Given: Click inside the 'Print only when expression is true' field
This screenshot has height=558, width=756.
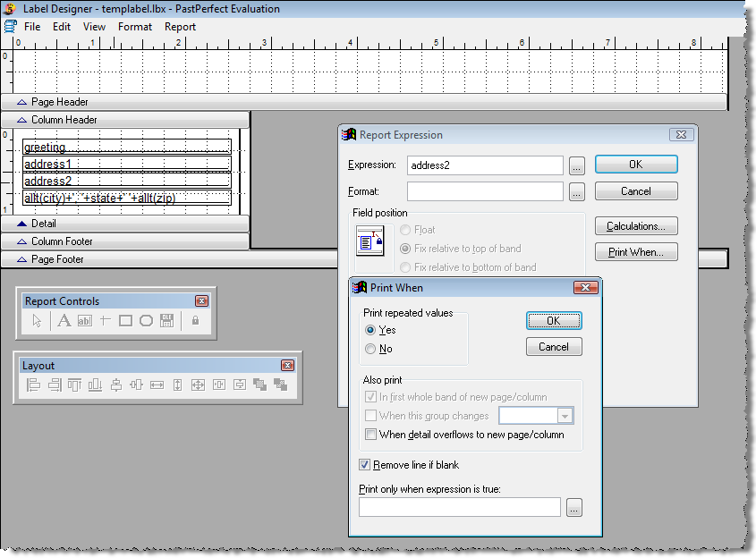Looking at the screenshot, I should click(x=459, y=507).
